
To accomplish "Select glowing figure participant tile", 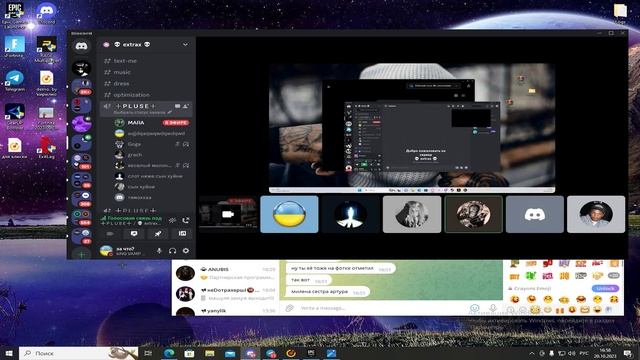I will (x=351, y=214).
